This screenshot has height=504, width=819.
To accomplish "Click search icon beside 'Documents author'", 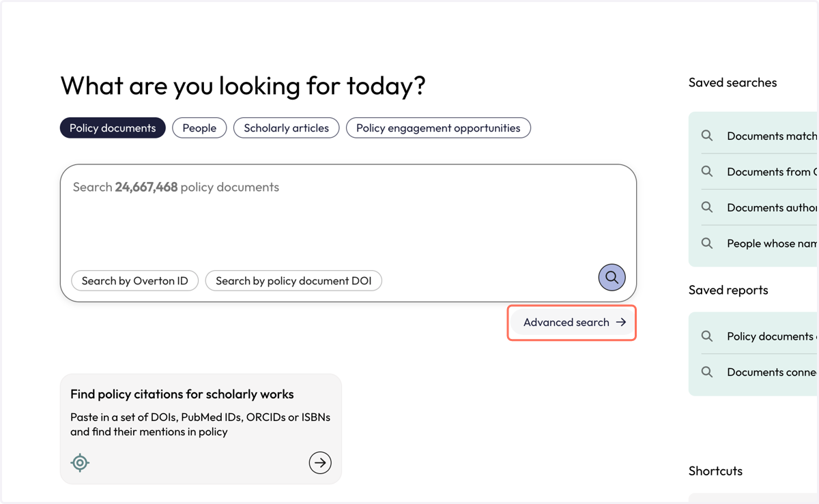I will 707,207.
